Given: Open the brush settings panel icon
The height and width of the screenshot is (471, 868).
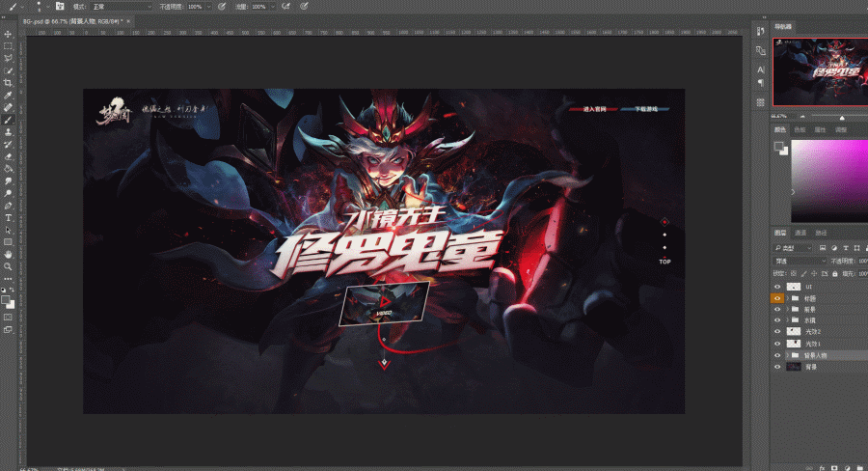Looking at the screenshot, I should (x=60, y=6).
